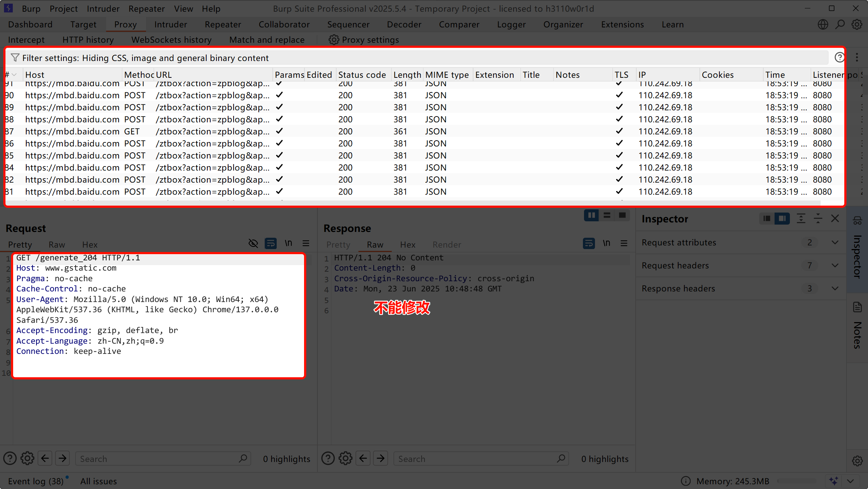Viewport: 868px width, 489px height.
Task: Open the Notes side panel icon
Action: [x=857, y=307]
